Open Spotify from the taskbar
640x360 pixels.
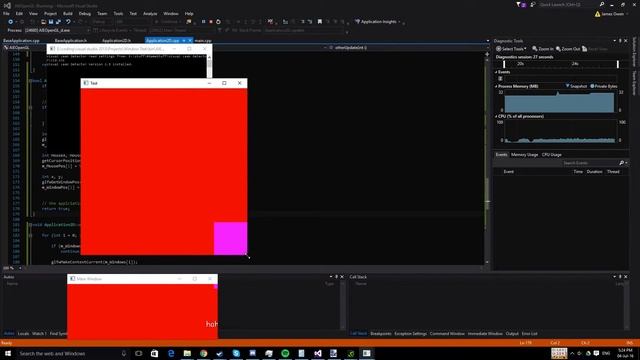tap(285, 353)
